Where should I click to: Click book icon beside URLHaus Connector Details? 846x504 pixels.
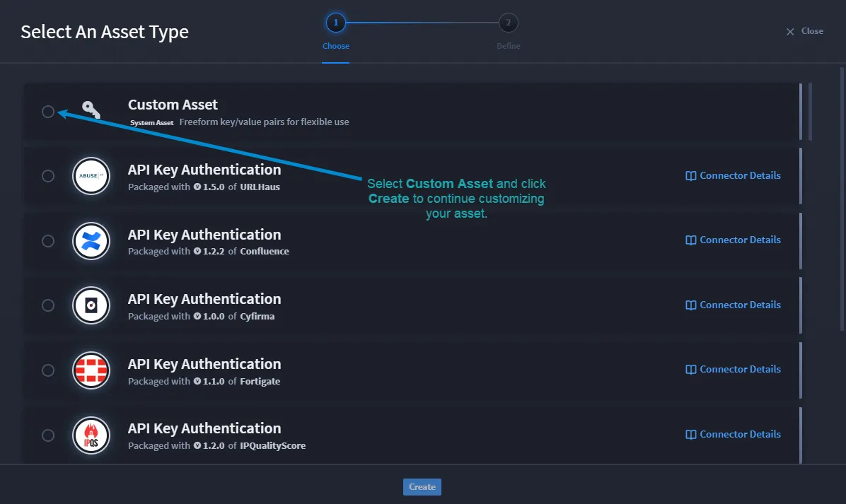point(690,176)
